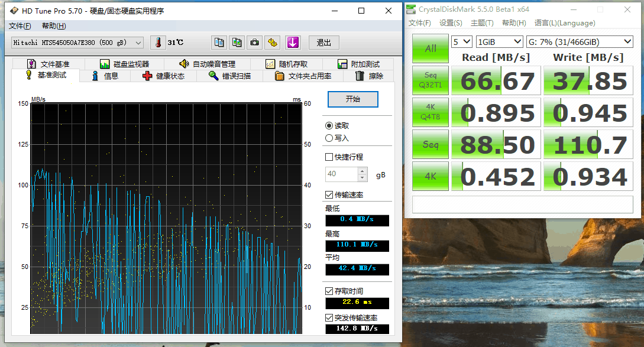644x347 pixels.
Task: Uncheck the 存取时间 checkbox
Action: [x=329, y=291]
